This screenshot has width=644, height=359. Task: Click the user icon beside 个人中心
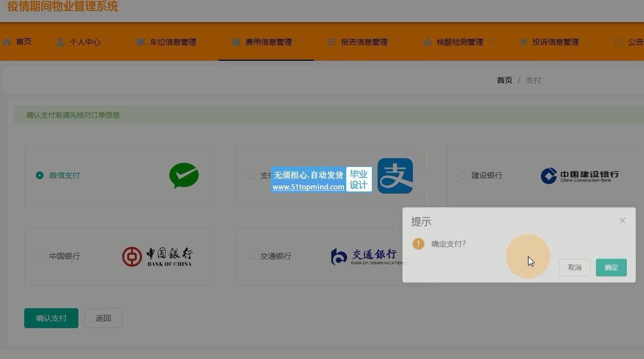(x=60, y=42)
